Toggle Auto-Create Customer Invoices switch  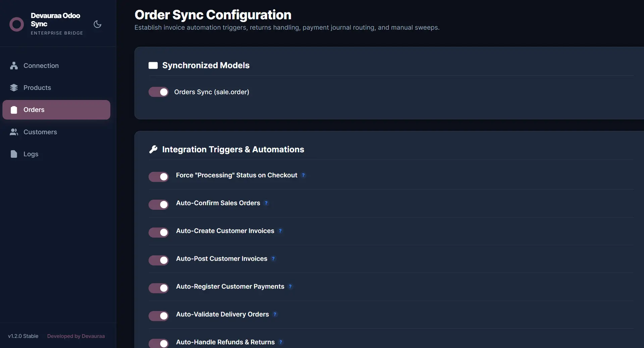(159, 233)
